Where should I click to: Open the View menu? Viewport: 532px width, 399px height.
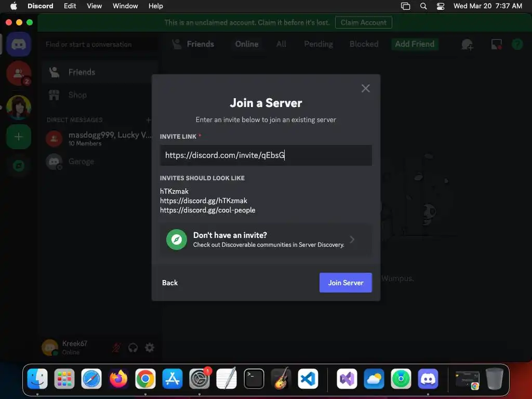pos(94,6)
